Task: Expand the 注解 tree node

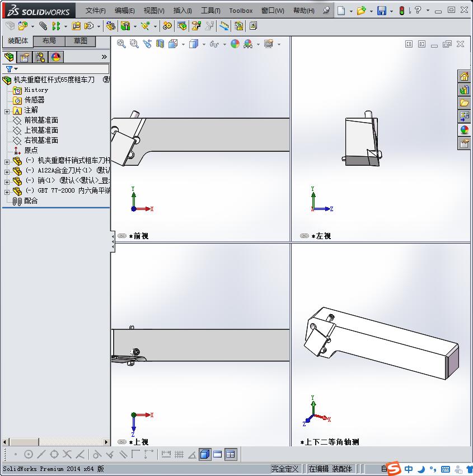Action: [7, 111]
